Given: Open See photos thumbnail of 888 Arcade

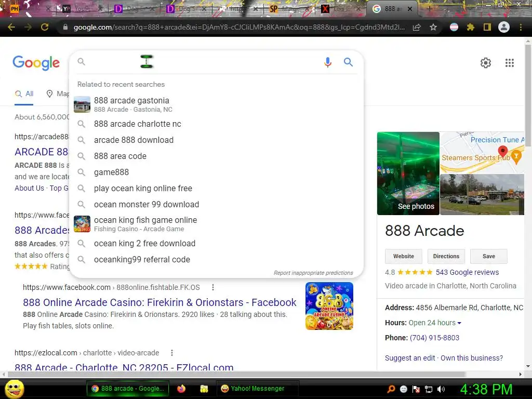Looking at the screenshot, I should (408, 174).
